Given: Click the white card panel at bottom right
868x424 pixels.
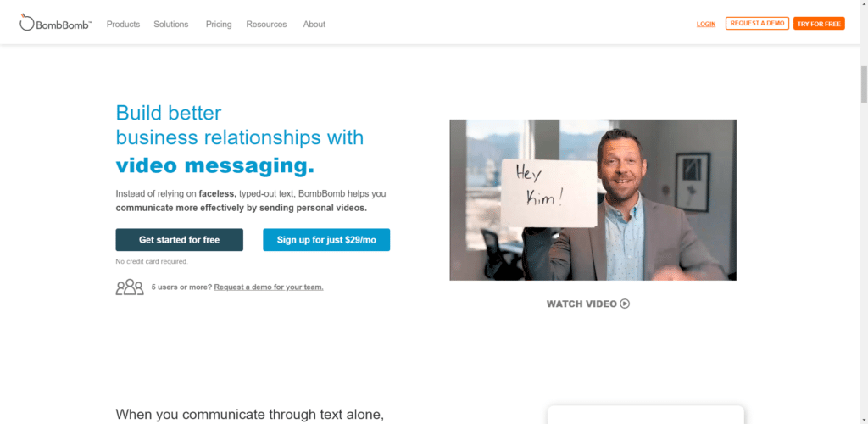Looking at the screenshot, I should (x=645, y=415).
